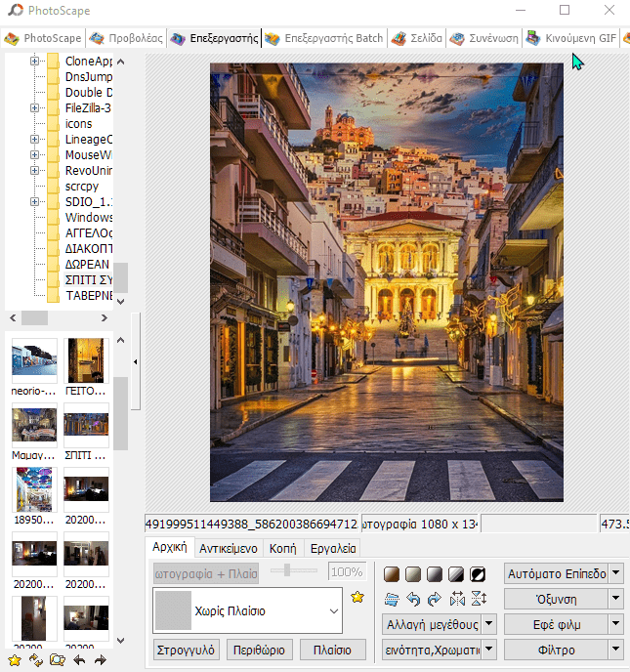
Task: Click the Αυτόματο Επίπεδο button
Action: pyautogui.click(x=556, y=573)
